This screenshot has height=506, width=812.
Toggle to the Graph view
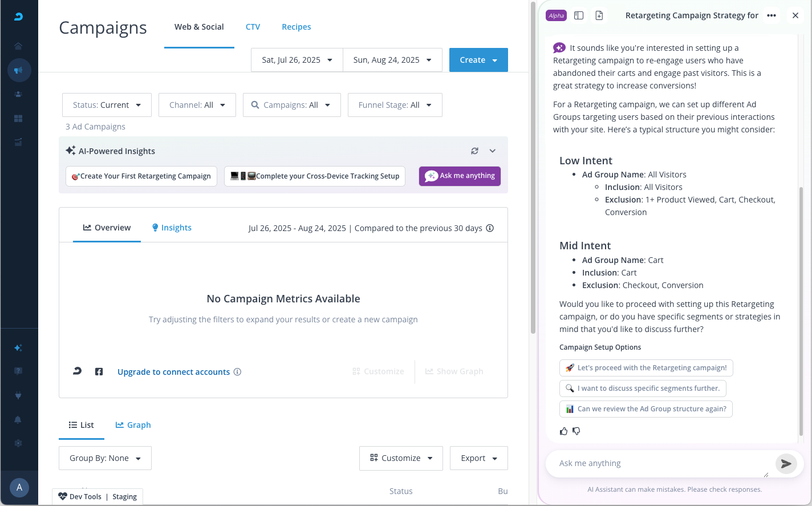[133, 425]
